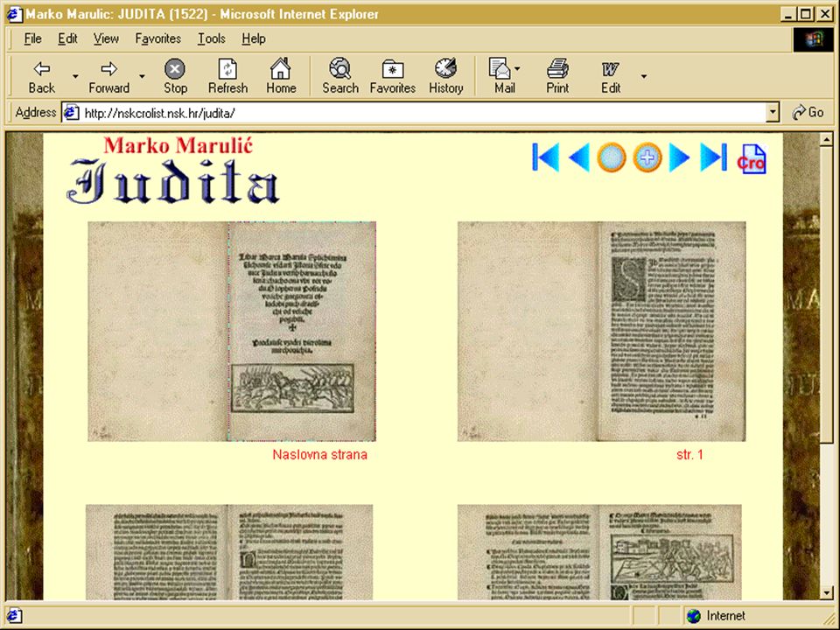Click the Back toolbar button
The height and width of the screenshot is (630, 840).
click(41, 77)
